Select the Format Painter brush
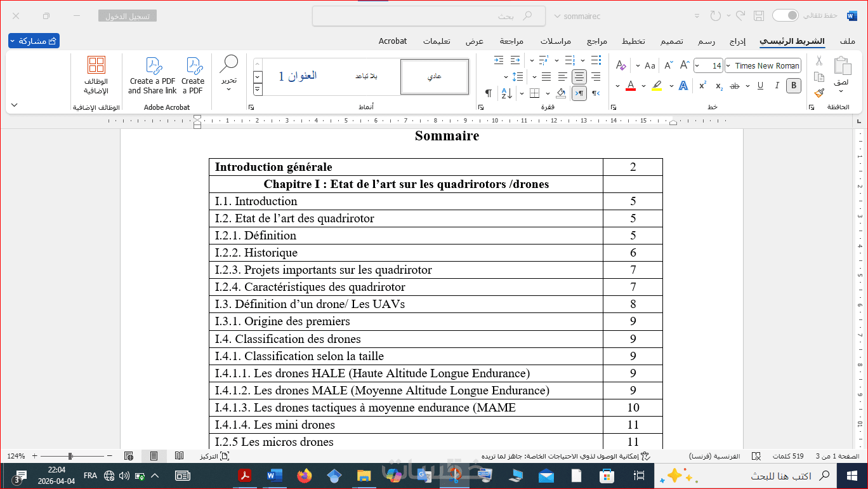The height and width of the screenshot is (489, 868). 819,93
